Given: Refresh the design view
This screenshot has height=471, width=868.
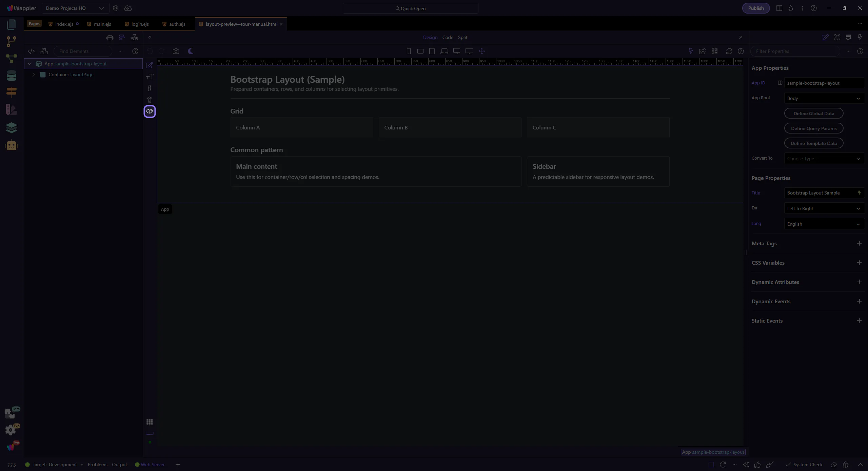Looking at the screenshot, I should pos(729,51).
